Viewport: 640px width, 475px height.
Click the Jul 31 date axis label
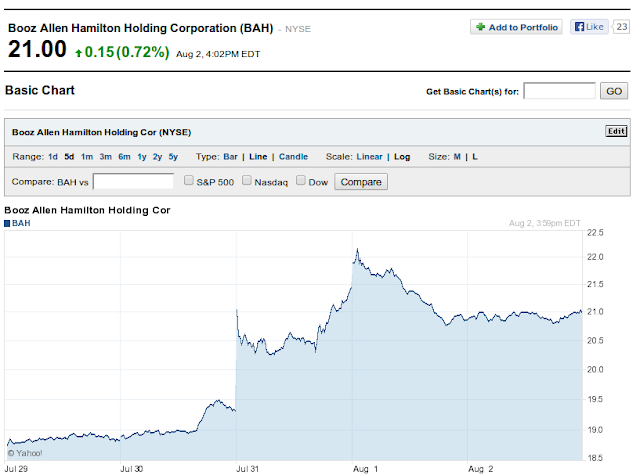(x=247, y=469)
